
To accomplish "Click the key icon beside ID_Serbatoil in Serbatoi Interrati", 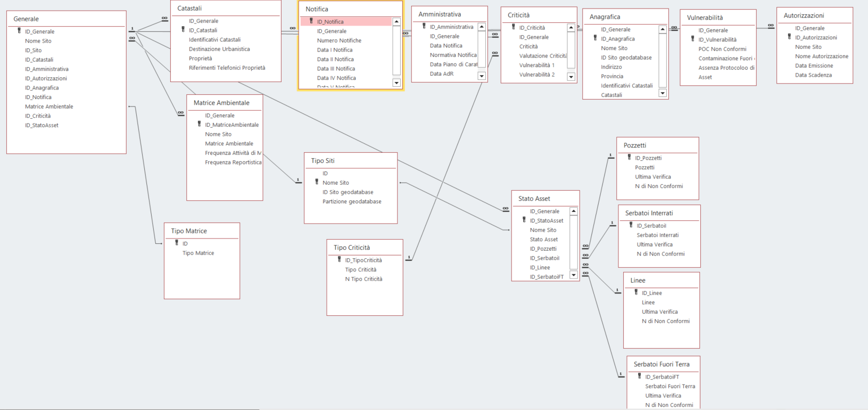I will pyautogui.click(x=631, y=225).
